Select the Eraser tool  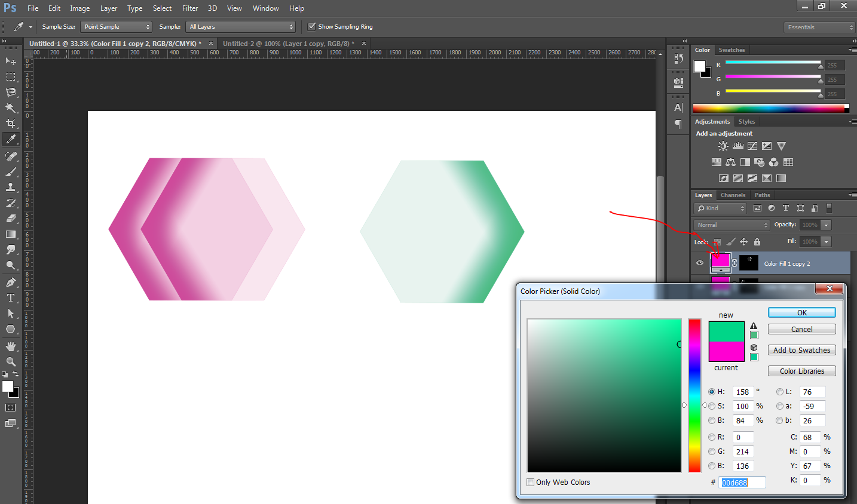[11, 219]
